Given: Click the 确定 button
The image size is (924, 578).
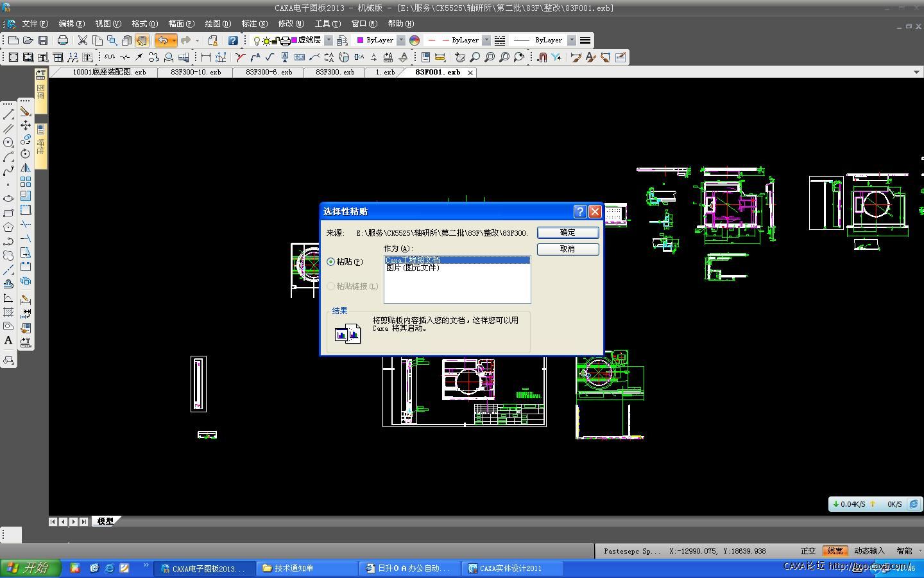Looking at the screenshot, I should pos(567,232).
